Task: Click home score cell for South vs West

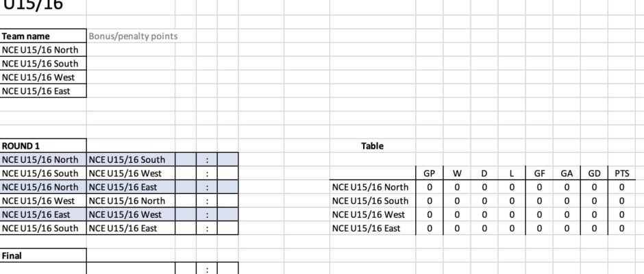Action: coord(186,173)
